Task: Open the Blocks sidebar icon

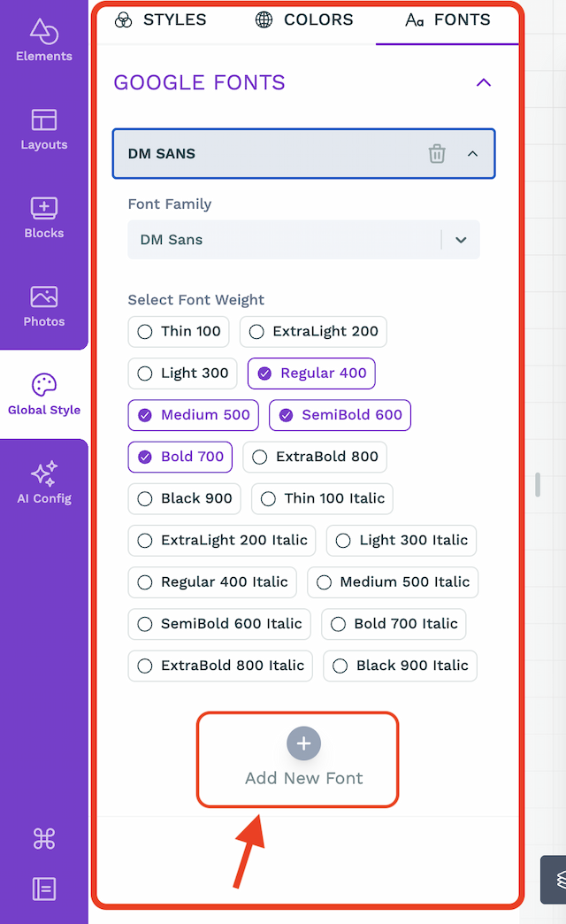Action: point(44,208)
